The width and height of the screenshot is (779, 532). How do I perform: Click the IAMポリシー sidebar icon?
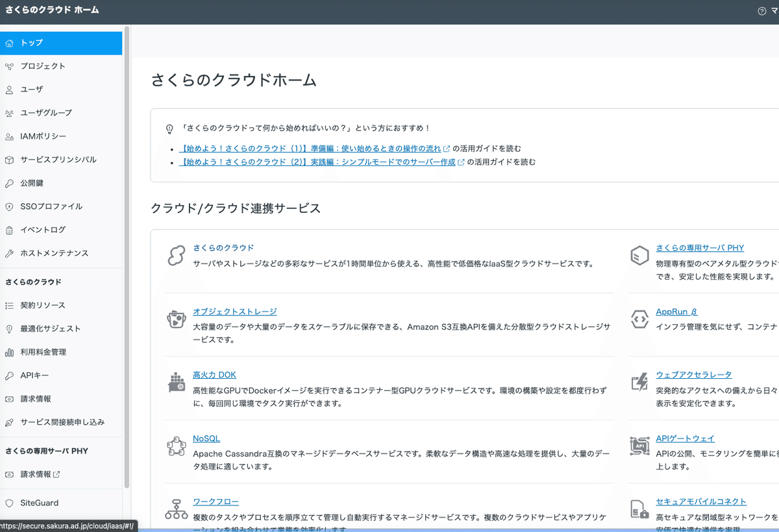point(9,136)
